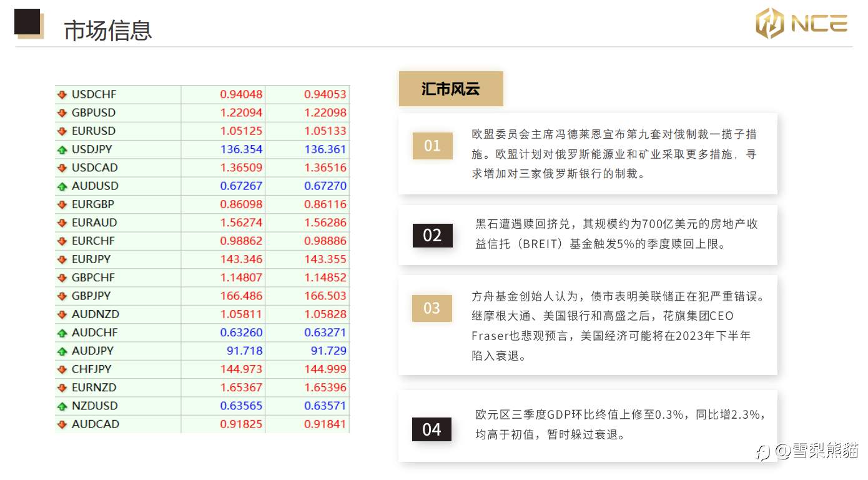Select the AUDCAD symbol name
The height and width of the screenshot is (480, 868).
point(96,424)
